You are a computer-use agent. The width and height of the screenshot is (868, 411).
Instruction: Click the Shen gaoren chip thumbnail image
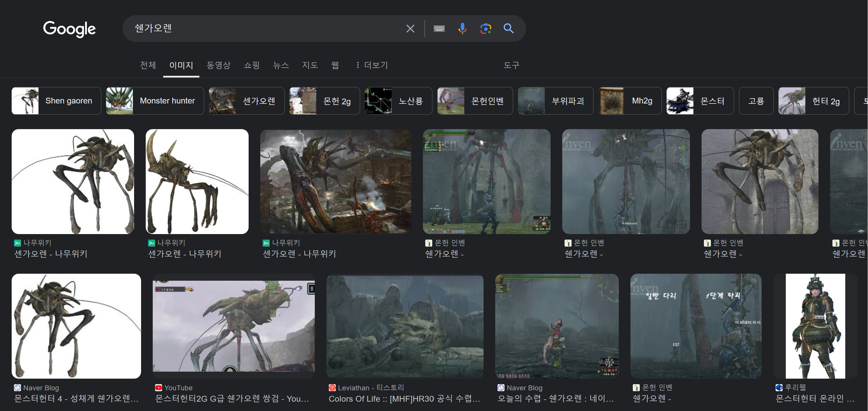click(25, 101)
